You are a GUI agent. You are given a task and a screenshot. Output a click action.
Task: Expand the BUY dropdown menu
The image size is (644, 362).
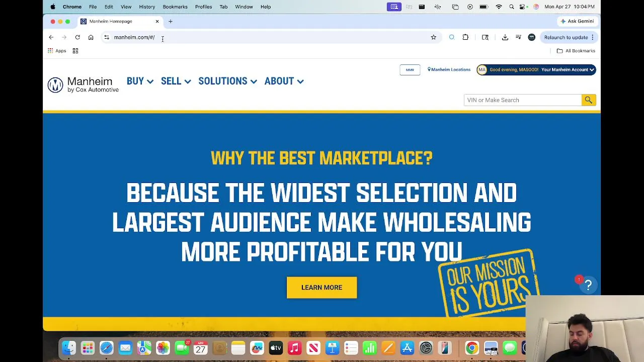(x=140, y=81)
